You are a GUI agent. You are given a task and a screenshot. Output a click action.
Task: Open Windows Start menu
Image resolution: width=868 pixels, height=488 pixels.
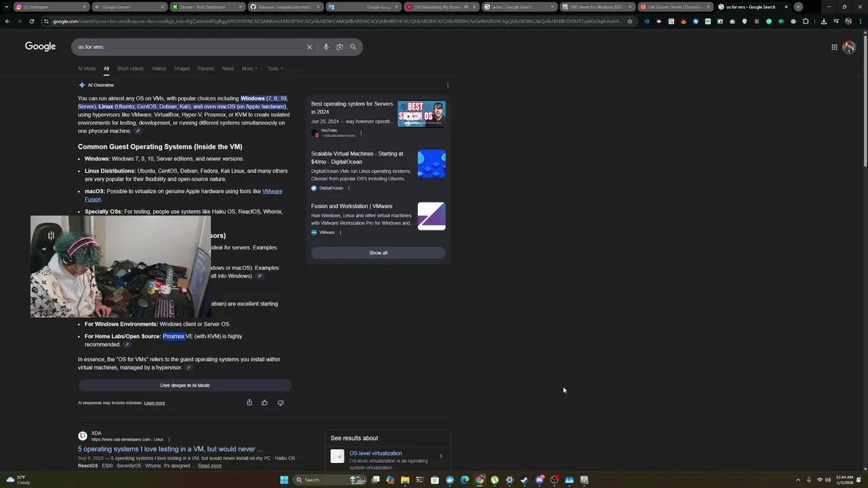click(x=284, y=480)
